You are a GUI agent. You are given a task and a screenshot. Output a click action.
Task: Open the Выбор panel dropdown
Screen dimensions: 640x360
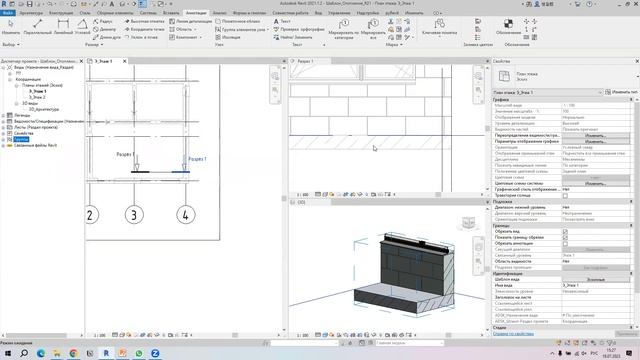point(11,44)
